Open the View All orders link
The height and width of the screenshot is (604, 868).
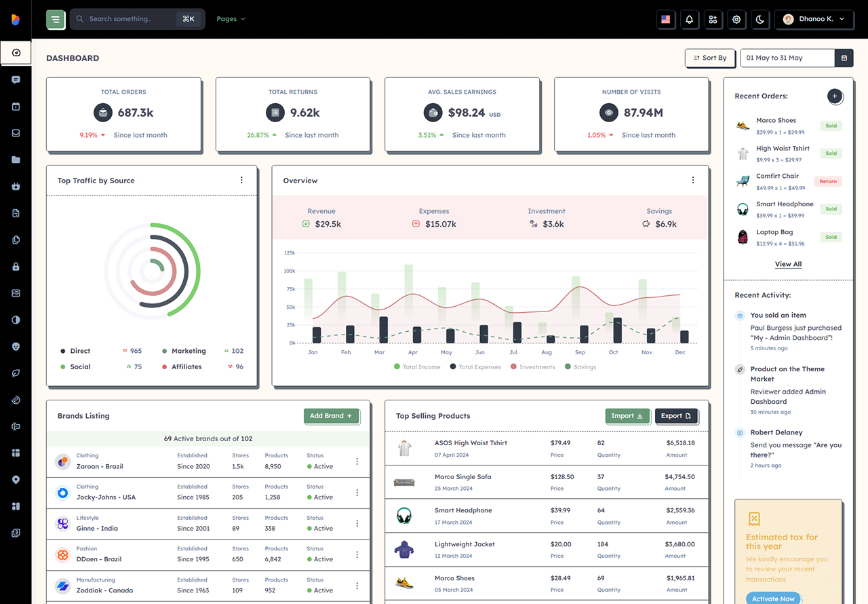click(x=788, y=264)
